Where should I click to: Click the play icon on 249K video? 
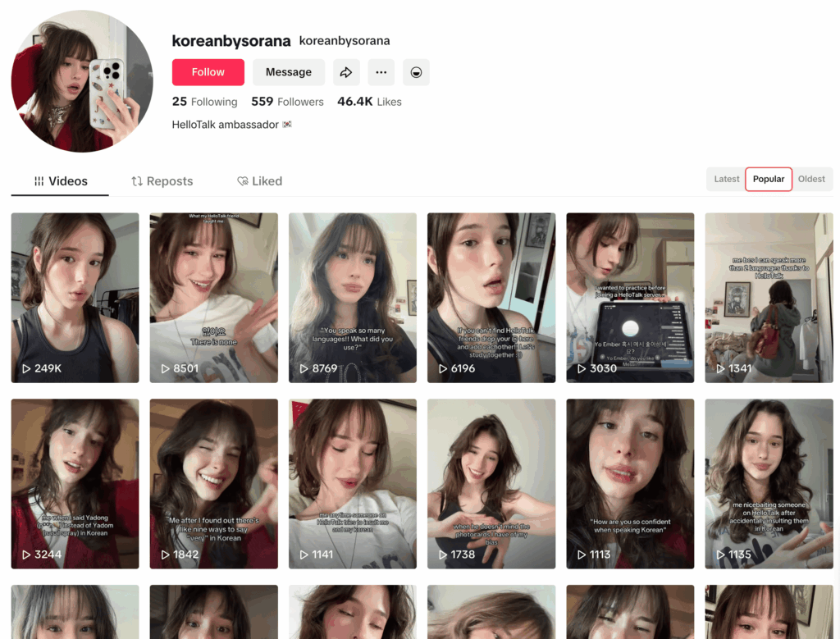(x=26, y=368)
